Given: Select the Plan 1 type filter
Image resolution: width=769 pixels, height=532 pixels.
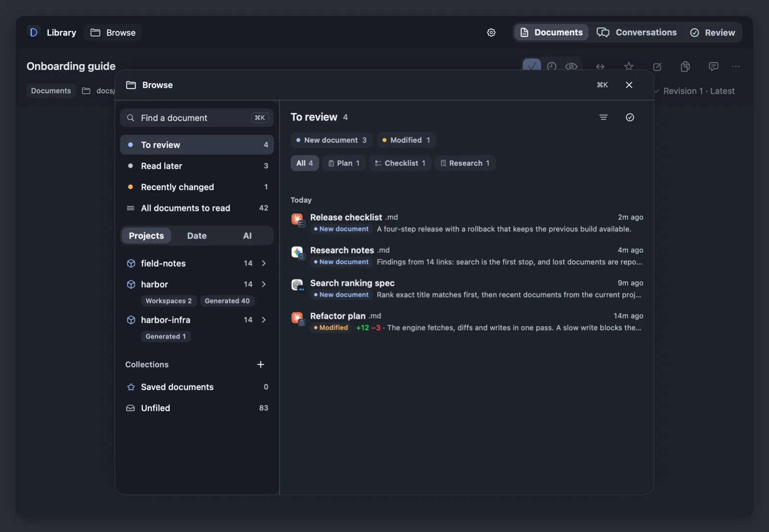Looking at the screenshot, I should pos(344,163).
